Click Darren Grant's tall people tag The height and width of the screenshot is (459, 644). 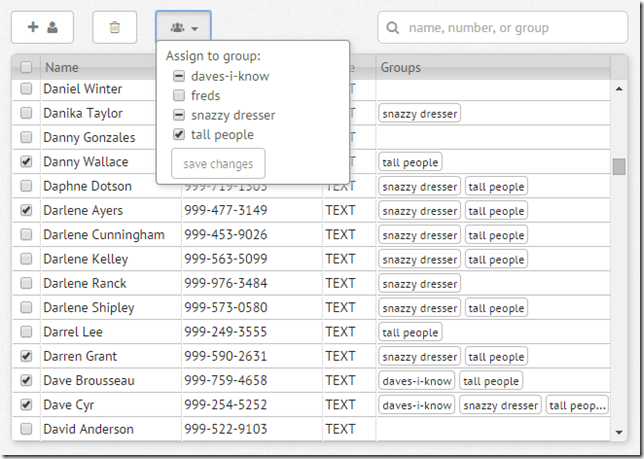click(496, 356)
